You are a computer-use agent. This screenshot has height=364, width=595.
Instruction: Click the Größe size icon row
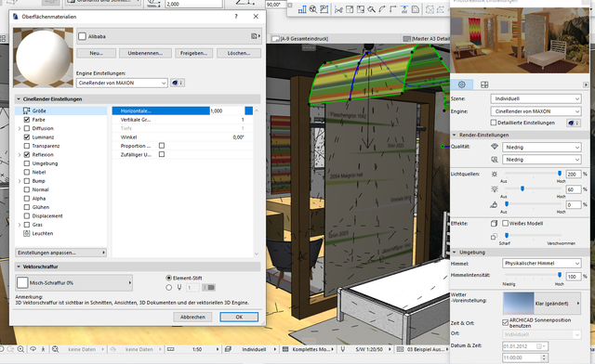coord(60,110)
